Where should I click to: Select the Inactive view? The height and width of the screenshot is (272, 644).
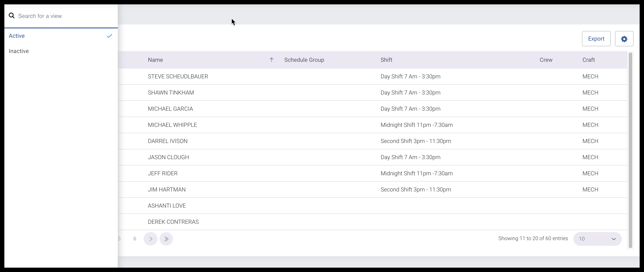pos(19,51)
